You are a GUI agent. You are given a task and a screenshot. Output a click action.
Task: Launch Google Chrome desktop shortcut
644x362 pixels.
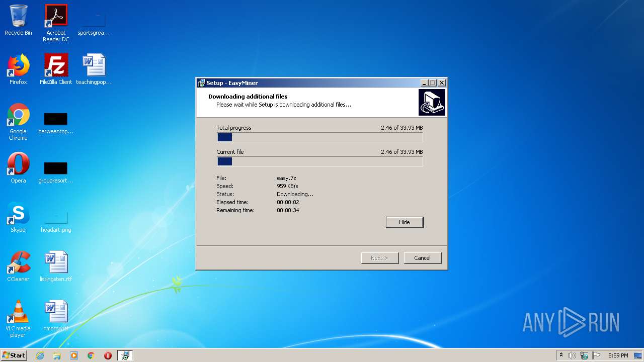tap(18, 122)
